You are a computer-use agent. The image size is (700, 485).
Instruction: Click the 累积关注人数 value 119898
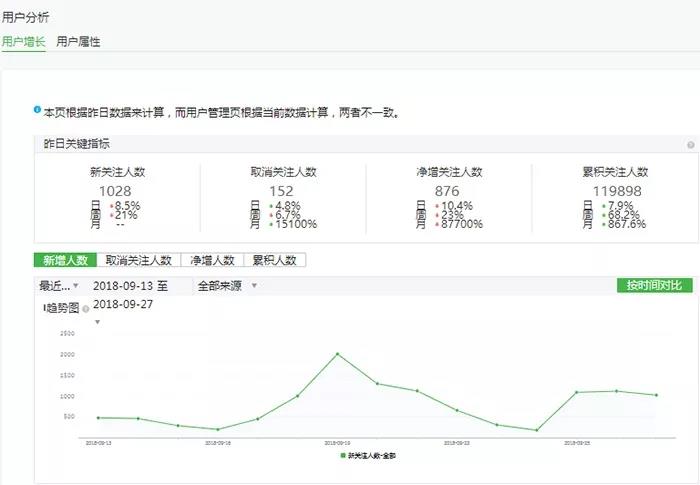pyautogui.click(x=614, y=191)
